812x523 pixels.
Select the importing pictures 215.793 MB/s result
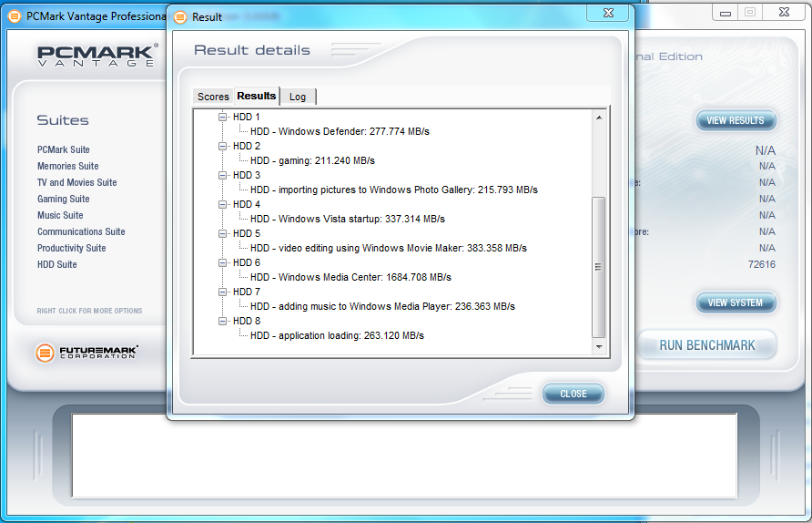[x=393, y=190]
